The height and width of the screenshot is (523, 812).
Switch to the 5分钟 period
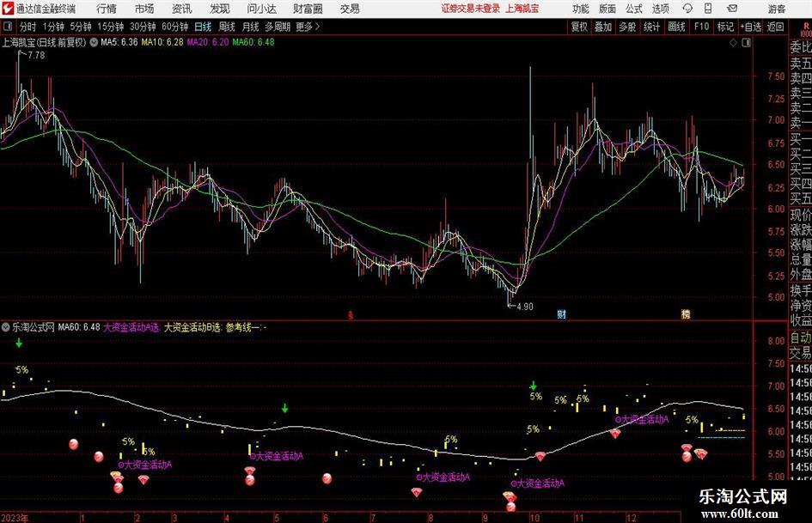click(x=80, y=27)
